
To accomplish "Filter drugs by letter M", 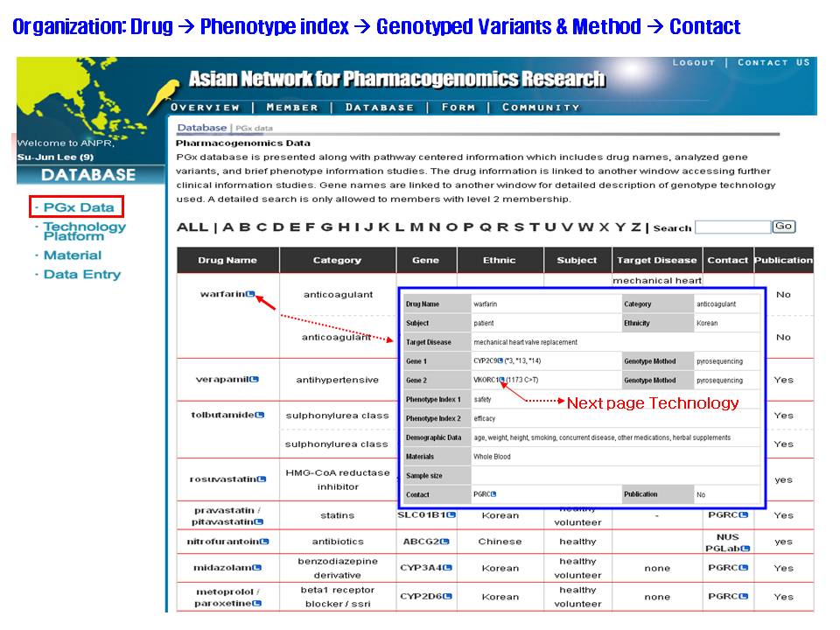I will click(x=416, y=227).
